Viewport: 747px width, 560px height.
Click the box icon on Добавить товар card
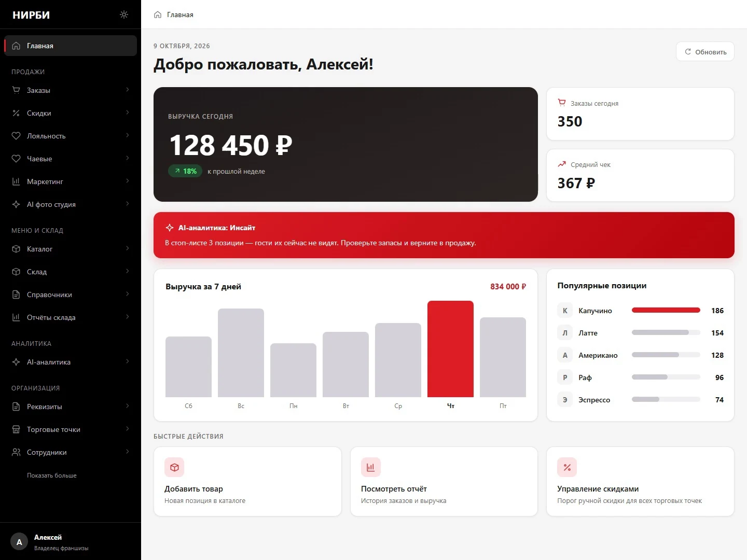pos(174,467)
